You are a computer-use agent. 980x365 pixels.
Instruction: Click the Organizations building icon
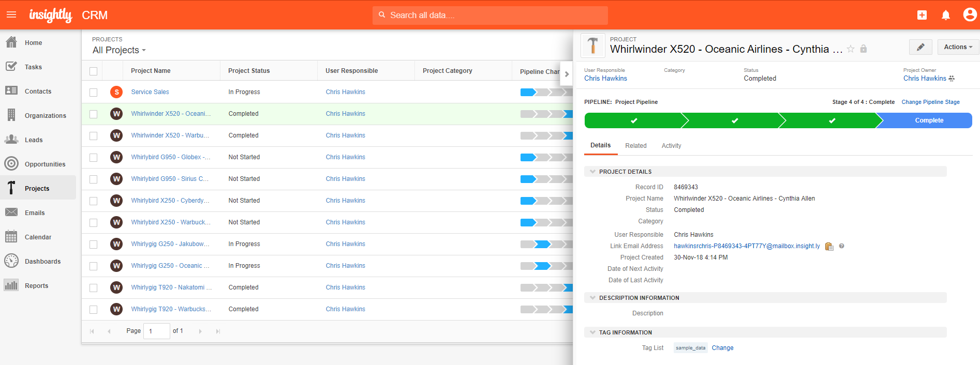(11, 115)
